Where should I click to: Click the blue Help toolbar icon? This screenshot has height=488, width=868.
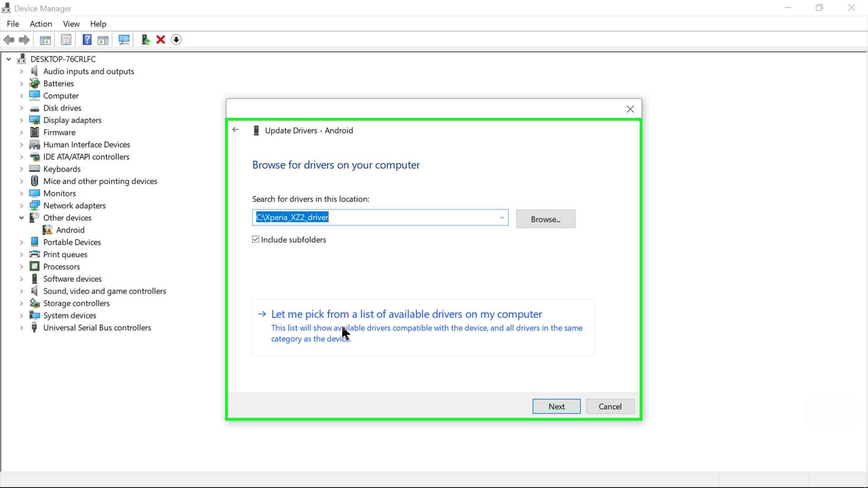(x=87, y=40)
